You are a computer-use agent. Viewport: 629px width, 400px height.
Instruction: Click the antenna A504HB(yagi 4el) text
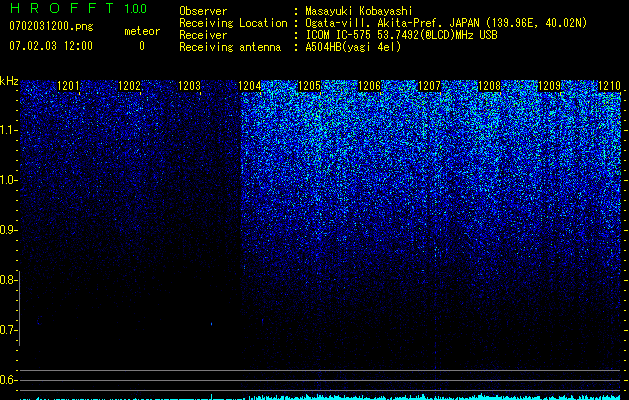[353, 47]
